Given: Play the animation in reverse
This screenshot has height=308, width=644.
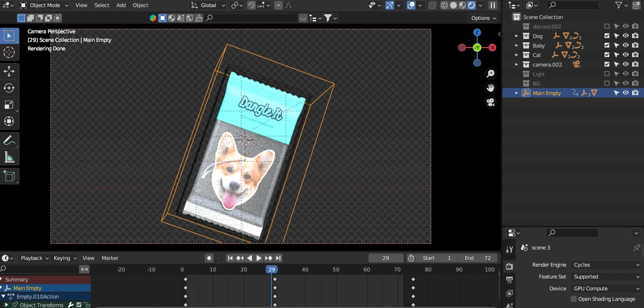Looking at the screenshot, I should point(250,258).
